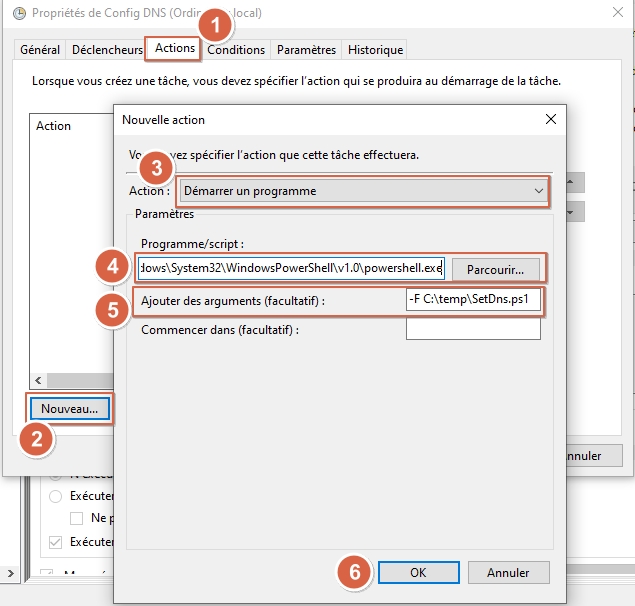Image resolution: width=635 pixels, height=606 pixels.
Task: Click the 'Commencer dans' empty field
Action: 473,329
